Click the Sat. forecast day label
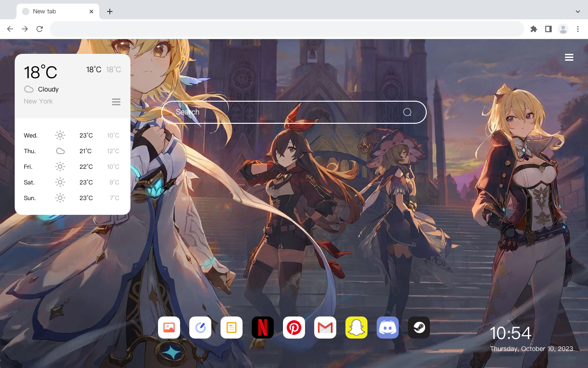The height and width of the screenshot is (368, 588). pyautogui.click(x=29, y=182)
